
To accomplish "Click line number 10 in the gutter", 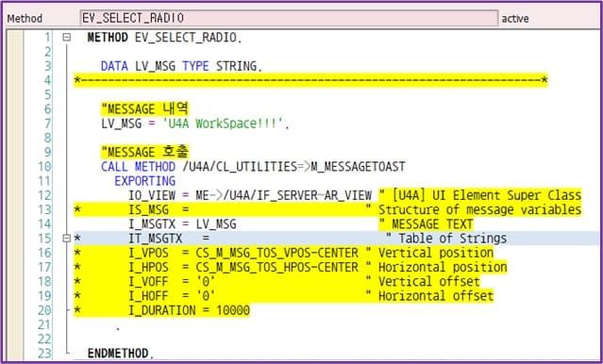I will [x=44, y=167].
